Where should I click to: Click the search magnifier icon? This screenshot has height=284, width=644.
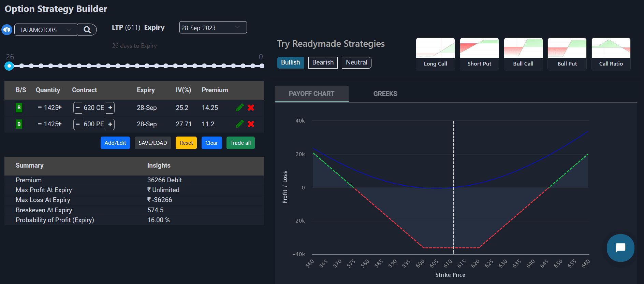point(87,30)
